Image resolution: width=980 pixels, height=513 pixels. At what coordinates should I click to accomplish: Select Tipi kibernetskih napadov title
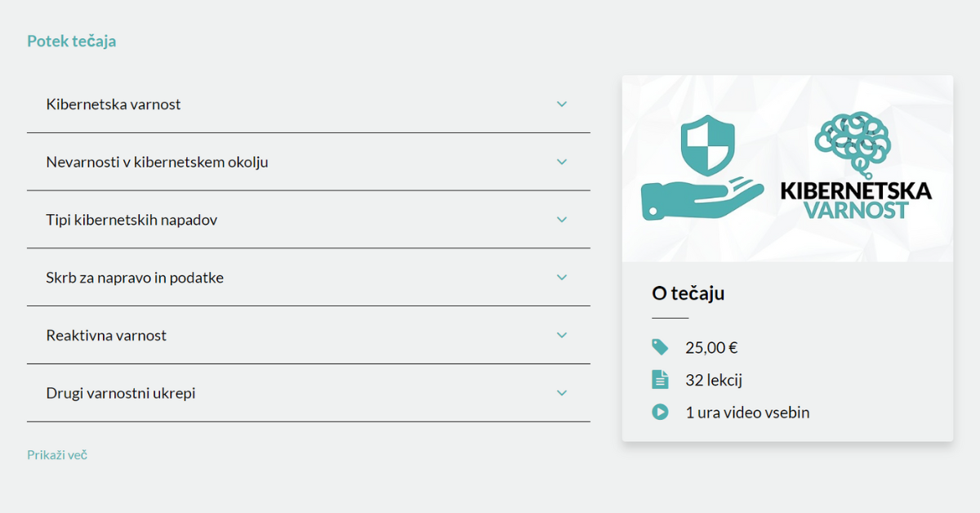[x=131, y=220]
